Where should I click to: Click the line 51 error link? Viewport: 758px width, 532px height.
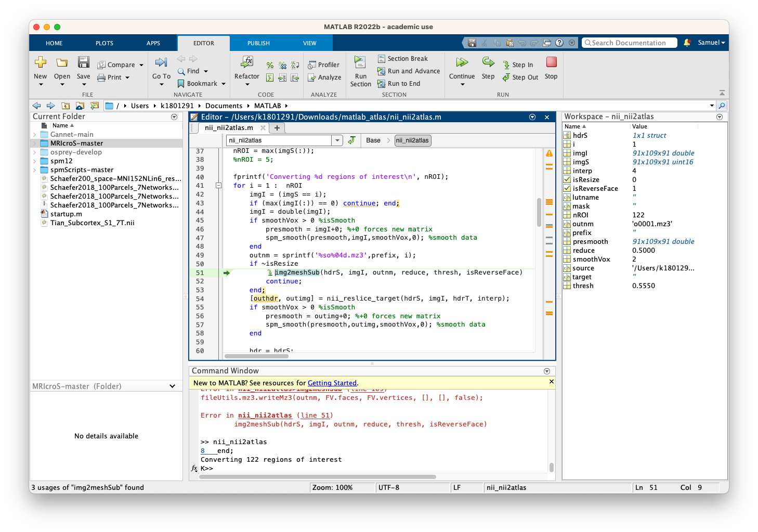pos(316,416)
